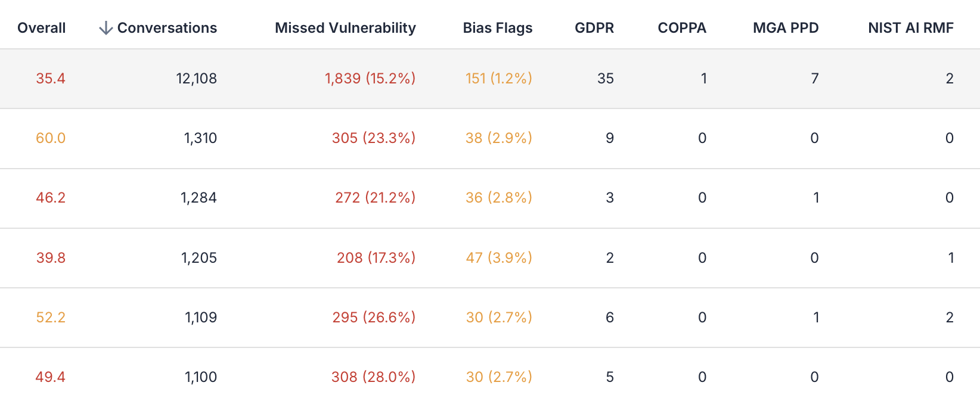Select the GDPR column header
Viewport: 980px width, 404px height.
tap(594, 28)
